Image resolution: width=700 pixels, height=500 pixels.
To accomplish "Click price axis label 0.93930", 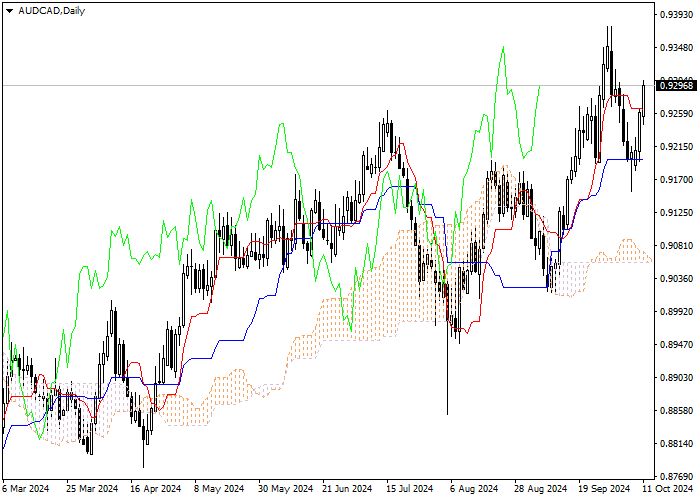I will tap(677, 15).
